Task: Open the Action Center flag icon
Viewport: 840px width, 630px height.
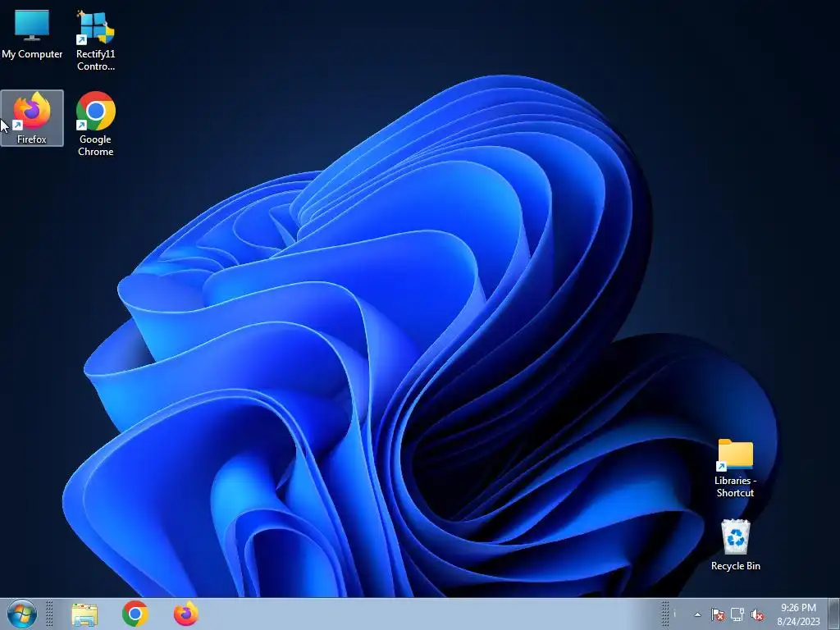Action: click(717, 614)
